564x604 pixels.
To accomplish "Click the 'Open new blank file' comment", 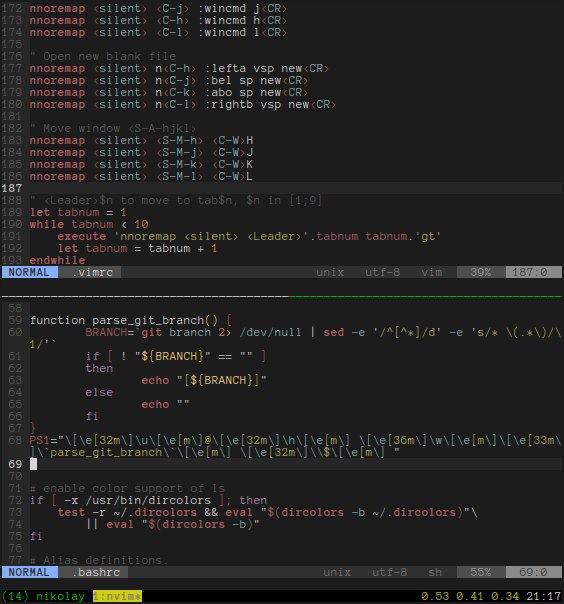I will [103, 56].
